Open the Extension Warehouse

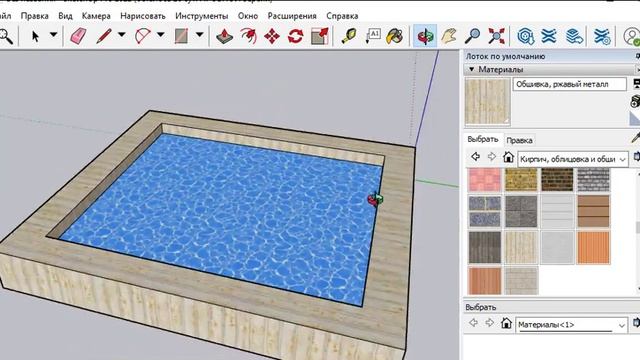pos(549,36)
